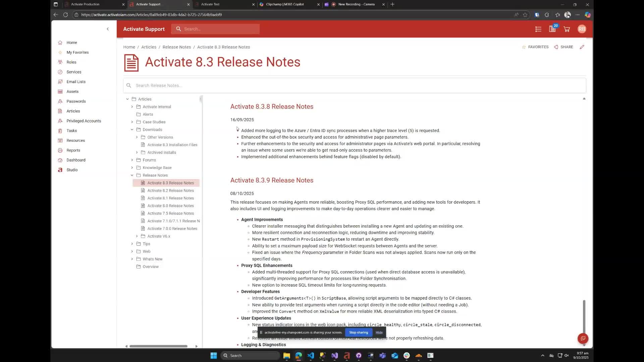Viewport: 644px width, 362px height.
Task: Open Copilot in browser toolbar
Action: [588, 15]
